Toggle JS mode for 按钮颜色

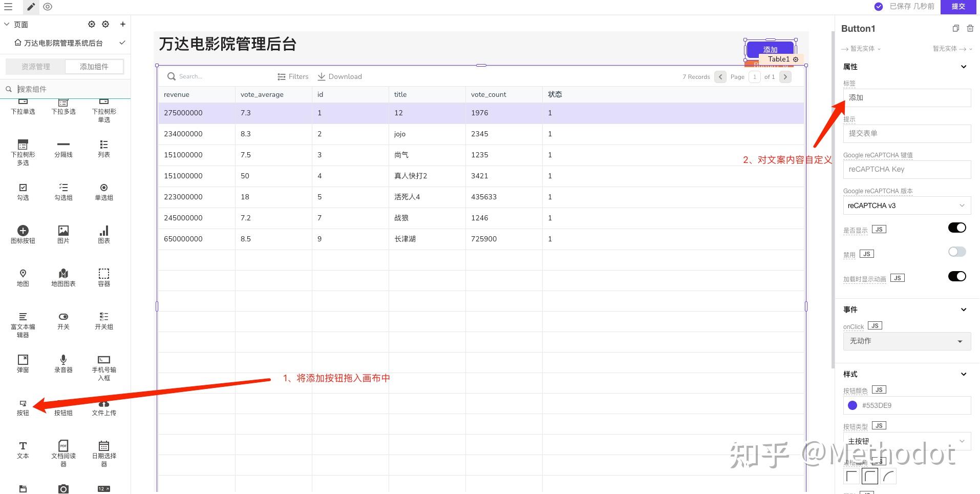[879, 389]
